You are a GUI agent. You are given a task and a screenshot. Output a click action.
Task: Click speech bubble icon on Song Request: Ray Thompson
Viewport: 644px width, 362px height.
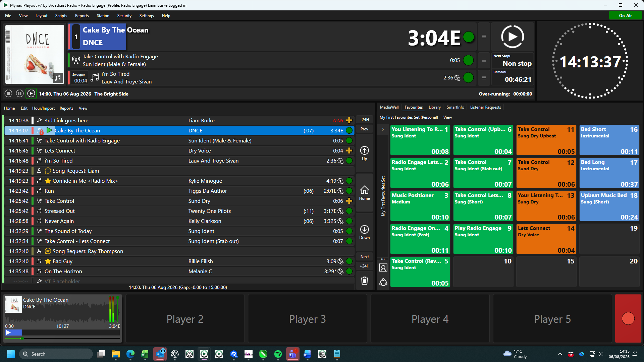coord(48,251)
